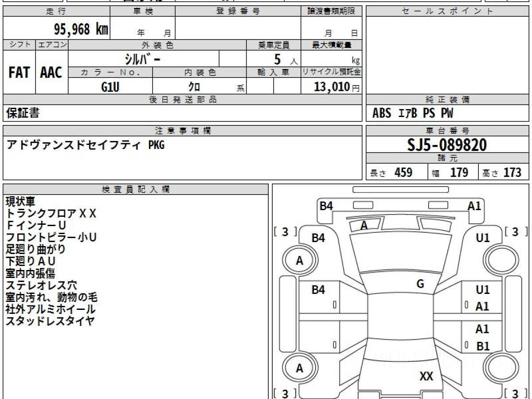Select the スタッドレスタイヤ note
The width and height of the screenshot is (532, 399).
pos(51,321)
